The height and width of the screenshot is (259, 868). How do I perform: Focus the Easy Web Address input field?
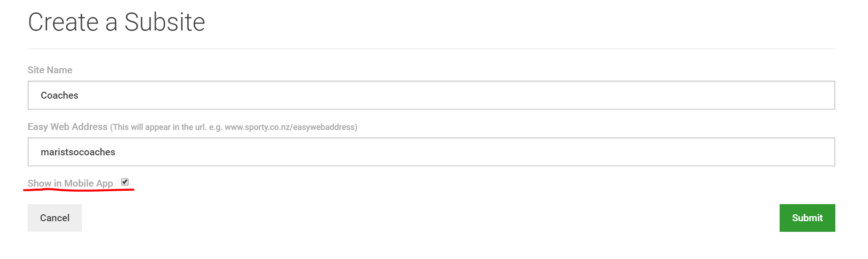point(431,152)
